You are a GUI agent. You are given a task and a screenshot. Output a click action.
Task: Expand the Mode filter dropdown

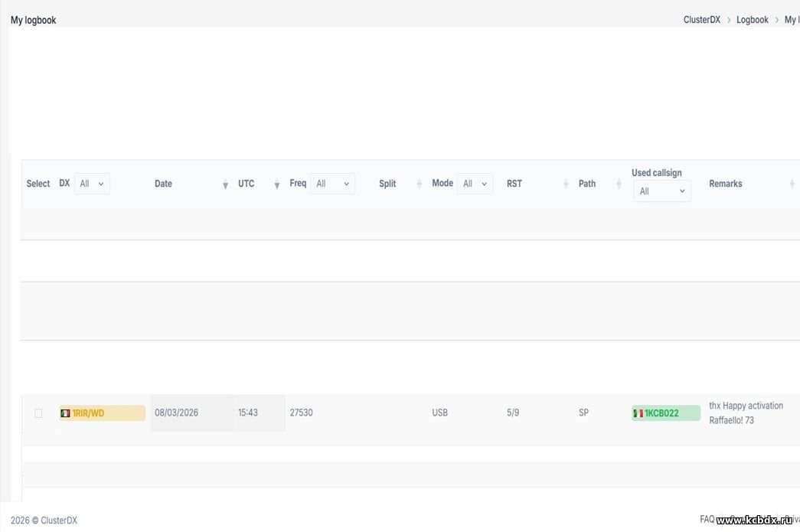pos(475,184)
